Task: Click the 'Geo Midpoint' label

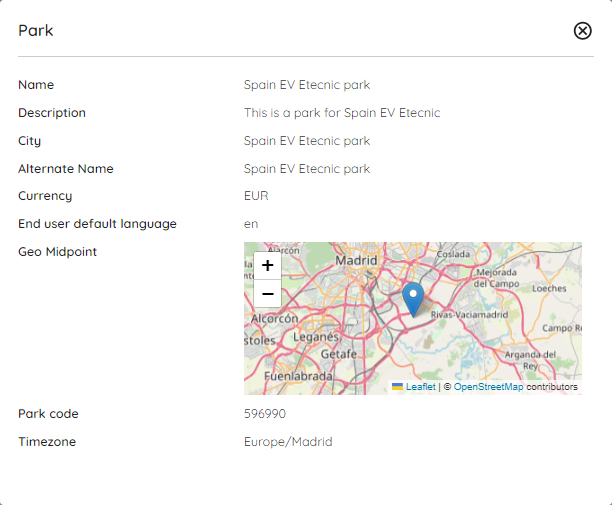Action: [x=57, y=252]
